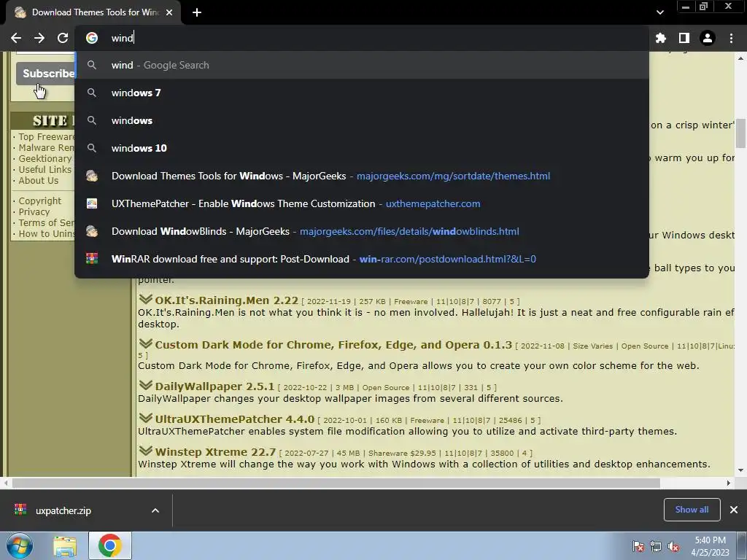Open the Windows Start menu orb
The height and width of the screenshot is (560, 747).
20,545
